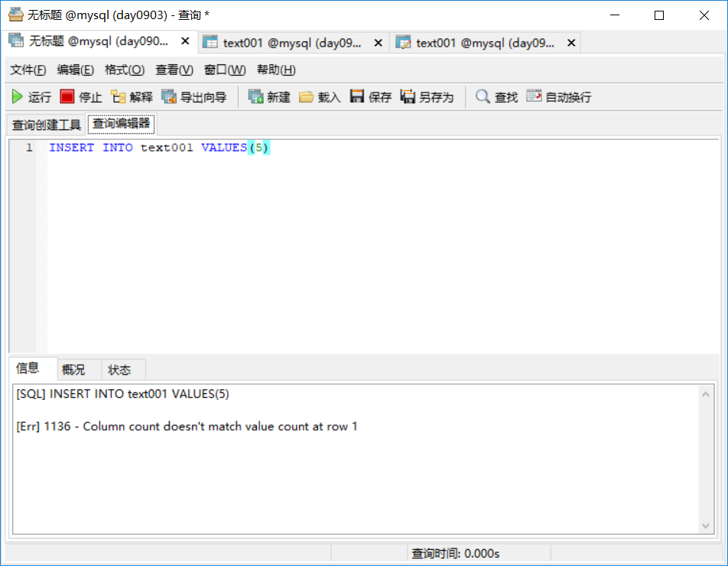Select the 查询编辑器 tab
The image size is (728, 566).
pyautogui.click(x=121, y=123)
